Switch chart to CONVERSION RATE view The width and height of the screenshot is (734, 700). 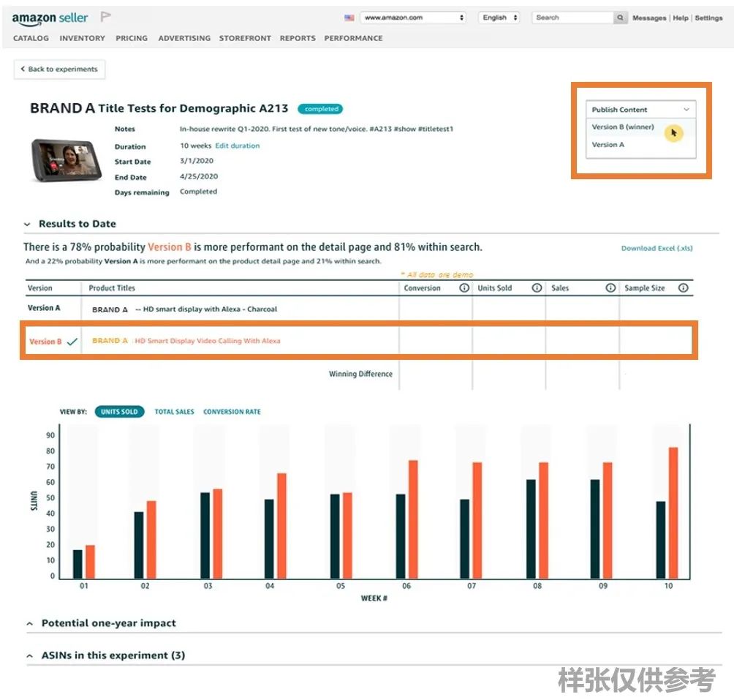pos(232,411)
